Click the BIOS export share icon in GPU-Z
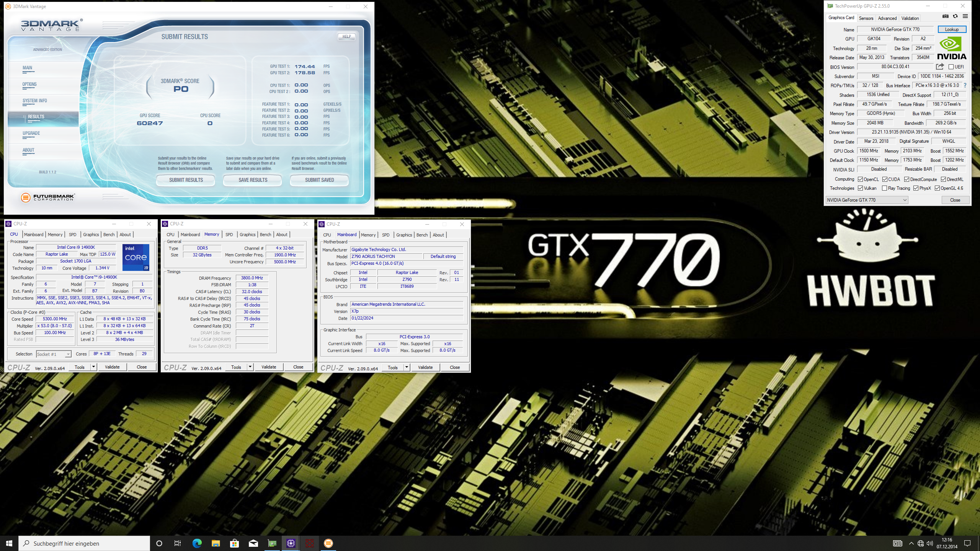Viewport: 980px width, 551px height. 940,67
